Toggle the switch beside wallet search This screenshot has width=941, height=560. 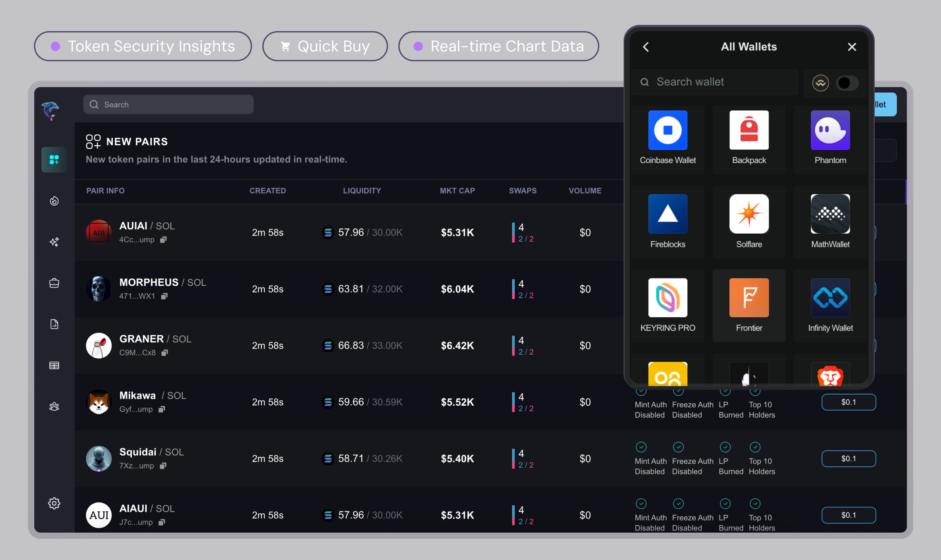tap(847, 83)
